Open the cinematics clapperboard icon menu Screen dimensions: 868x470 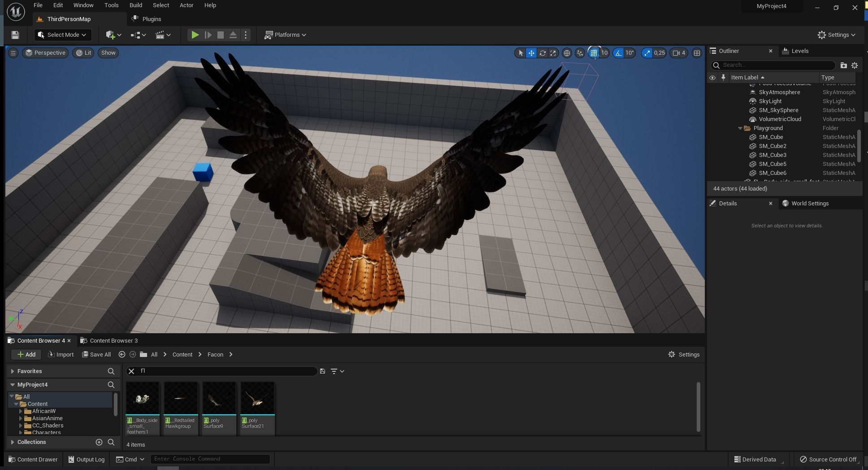tap(163, 35)
